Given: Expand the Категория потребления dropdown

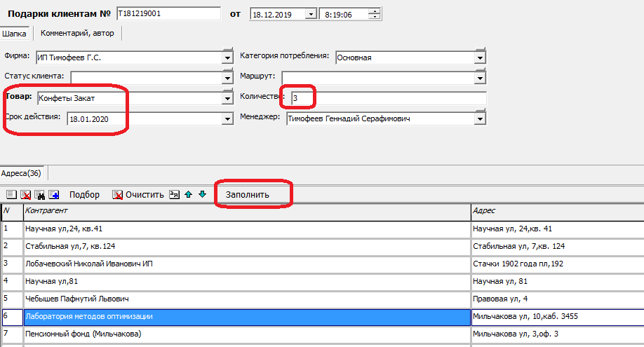Looking at the screenshot, I should click(x=480, y=57).
